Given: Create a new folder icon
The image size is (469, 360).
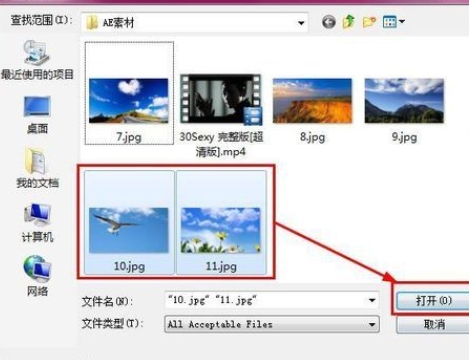Looking at the screenshot, I should point(369,22).
